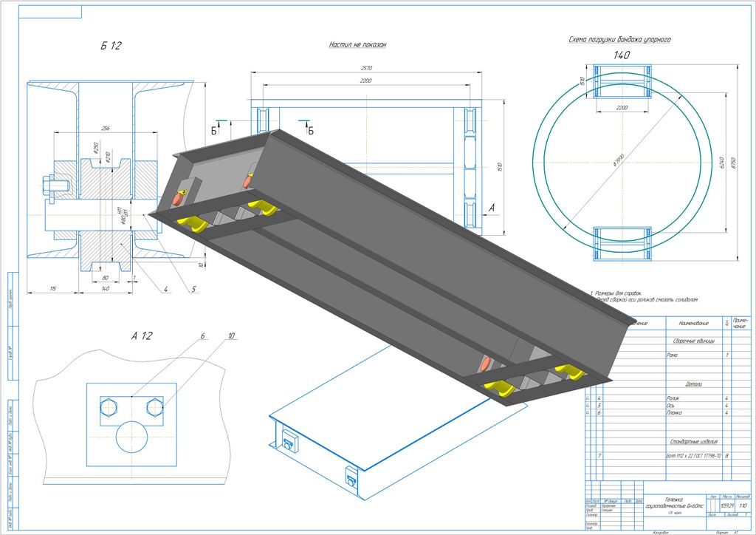Screen dimensions: 756x535
Task: Click the table header "Наименование"
Action: coord(693,323)
